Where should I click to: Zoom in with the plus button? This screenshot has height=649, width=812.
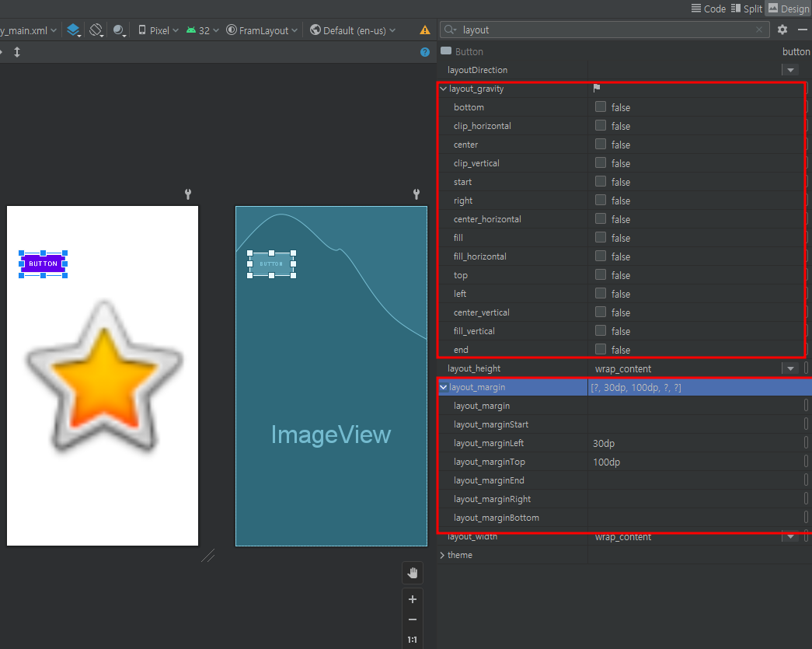(412, 599)
